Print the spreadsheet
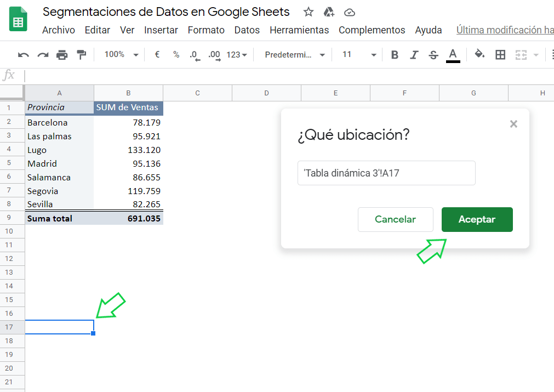554x392 pixels. tap(62, 55)
